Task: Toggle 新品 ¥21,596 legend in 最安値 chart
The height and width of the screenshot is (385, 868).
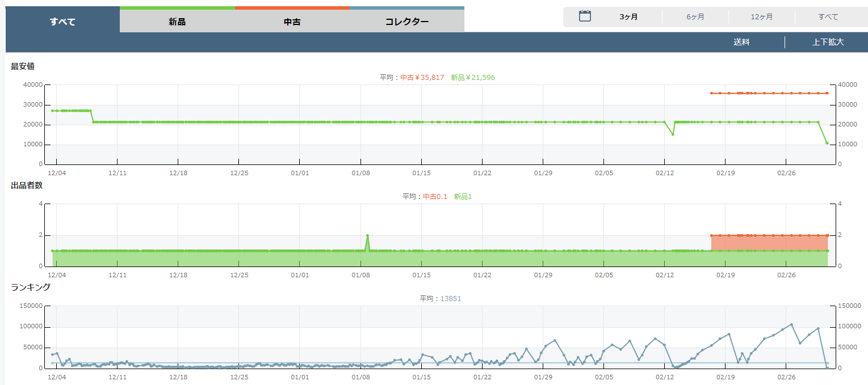Action: [x=472, y=78]
